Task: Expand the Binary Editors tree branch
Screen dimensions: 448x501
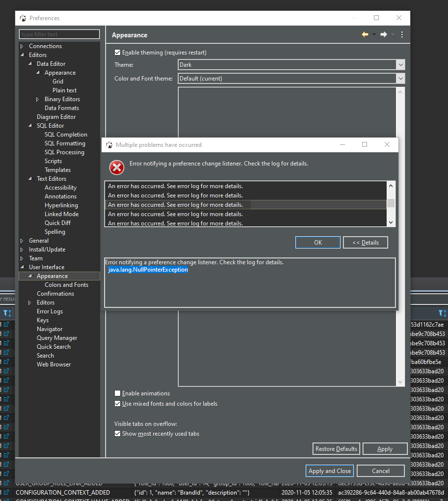Action: pyautogui.click(x=36, y=99)
